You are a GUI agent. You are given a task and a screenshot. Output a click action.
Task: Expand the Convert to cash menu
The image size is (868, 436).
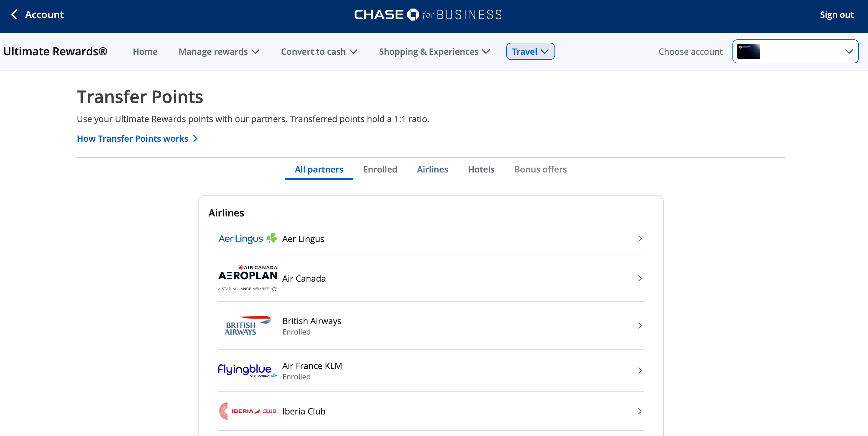tap(319, 51)
